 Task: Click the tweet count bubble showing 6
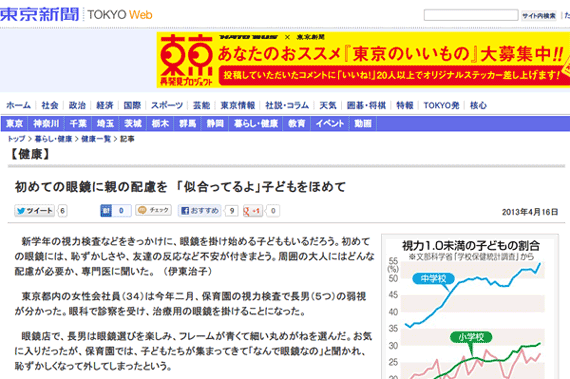63,211
